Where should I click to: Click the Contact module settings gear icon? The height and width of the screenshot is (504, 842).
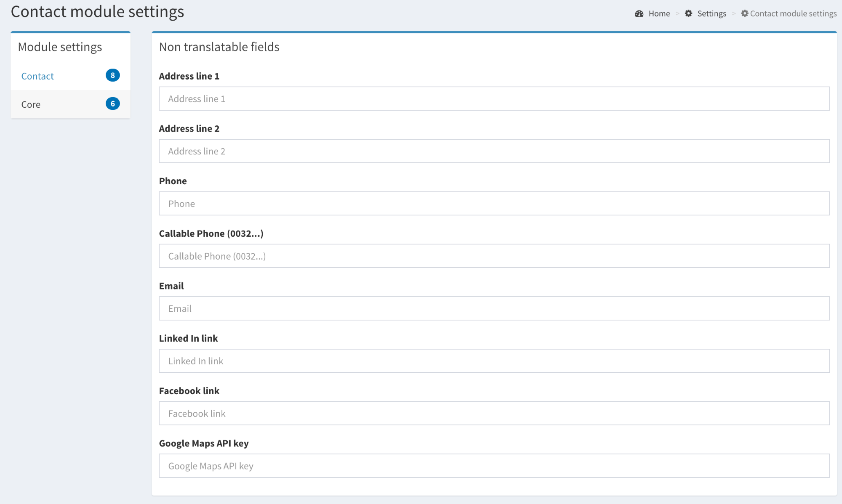[x=745, y=13]
